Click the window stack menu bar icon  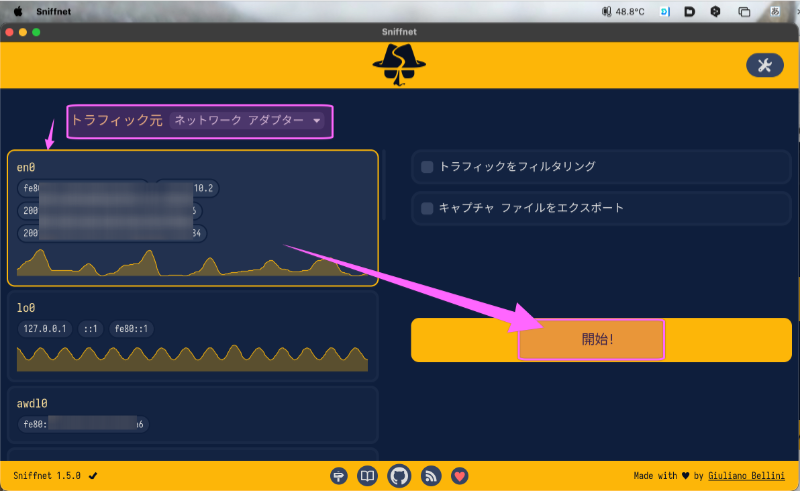click(744, 11)
